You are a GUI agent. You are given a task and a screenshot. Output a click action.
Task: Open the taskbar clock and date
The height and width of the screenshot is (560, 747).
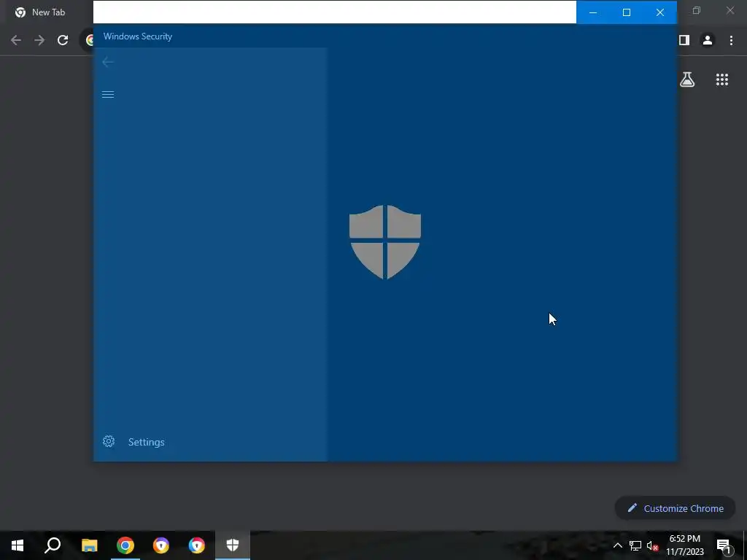(684, 545)
